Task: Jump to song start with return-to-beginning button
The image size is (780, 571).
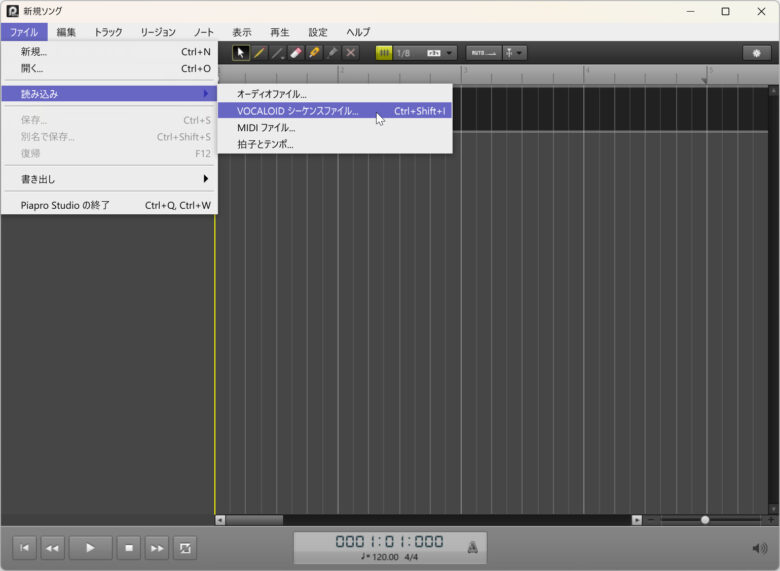Action: pos(25,548)
